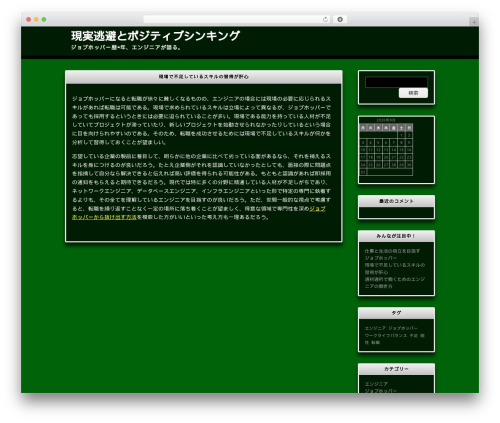Viewport: 500px width, 423px height.
Task: Click the browser reload icon
Action: click(325, 19)
